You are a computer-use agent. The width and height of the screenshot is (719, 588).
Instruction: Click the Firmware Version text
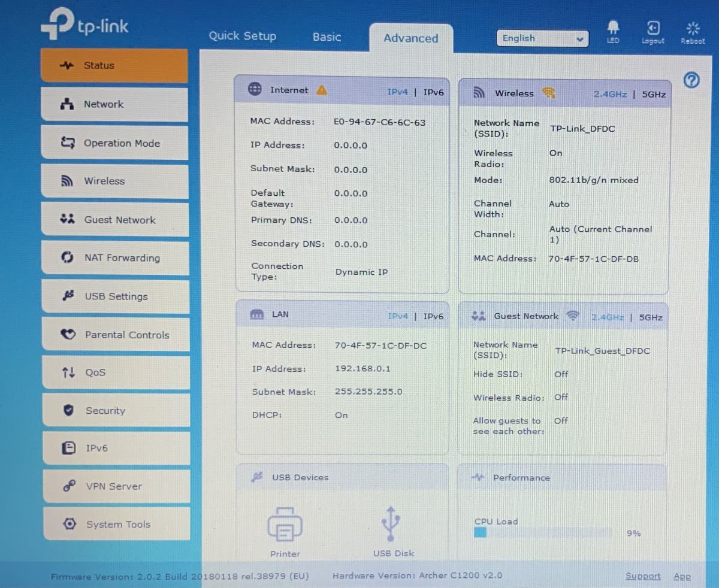pos(180,576)
